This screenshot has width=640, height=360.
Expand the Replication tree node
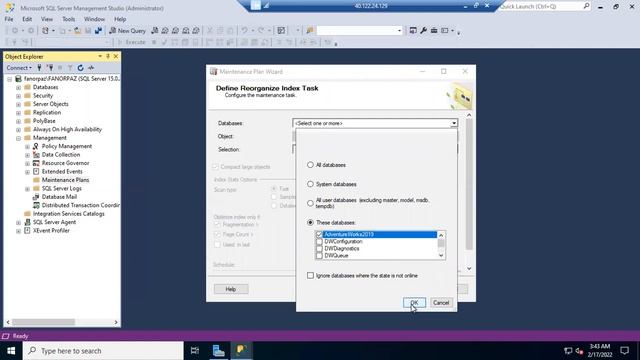(18, 113)
